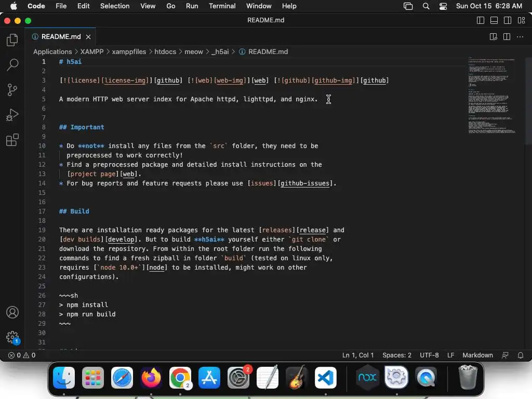Click the editor minimap
The width and height of the screenshot is (532, 399).
point(491,95)
